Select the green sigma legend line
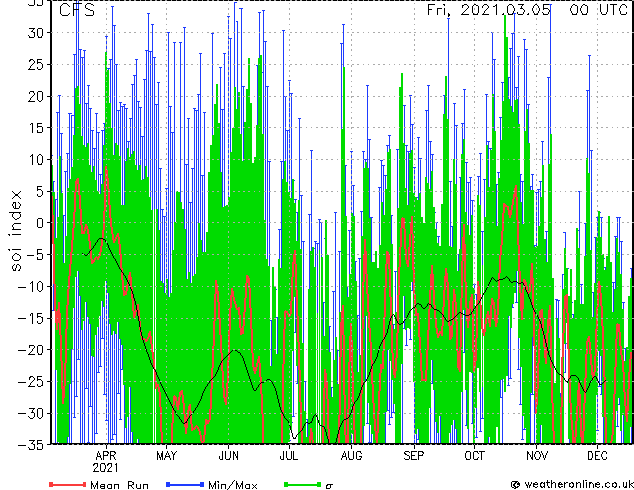This screenshot has width=634, height=490. pyautogui.click(x=302, y=484)
